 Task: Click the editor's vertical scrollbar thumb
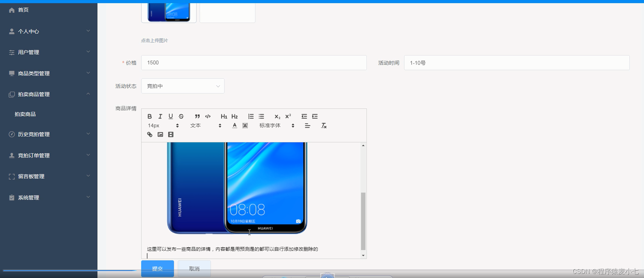[x=363, y=221]
